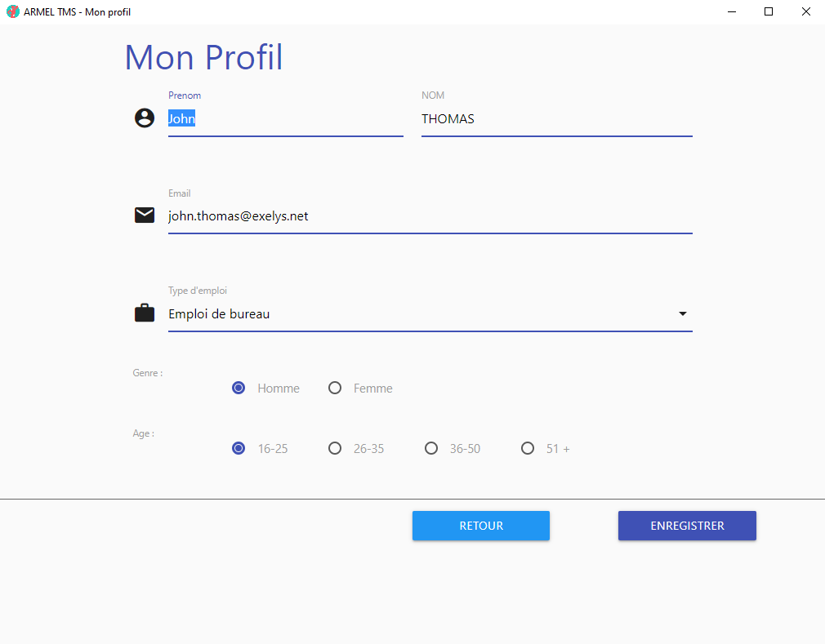Click the NOM field containing THOMAS
The height and width of the screenshot is (644, 825).
coord(555,119)
